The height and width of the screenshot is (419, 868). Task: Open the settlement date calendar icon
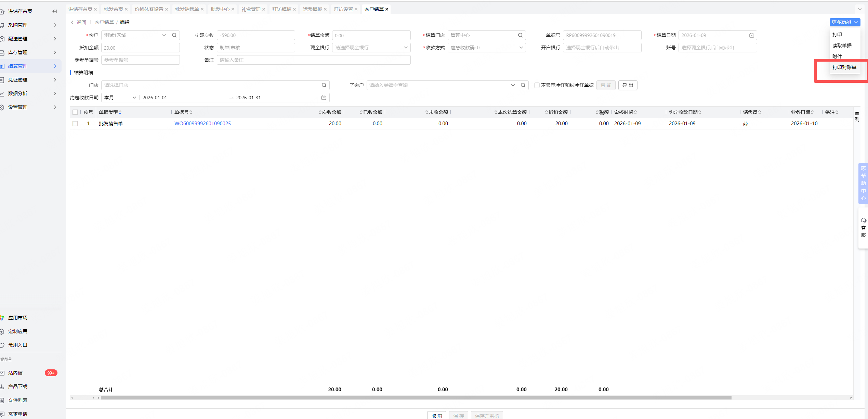752,35
